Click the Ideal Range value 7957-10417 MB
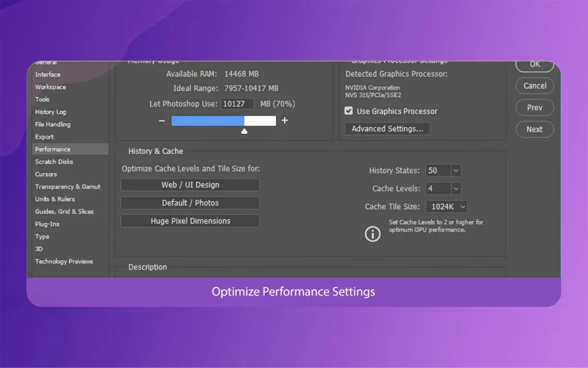588x368 pixels. 252,88
